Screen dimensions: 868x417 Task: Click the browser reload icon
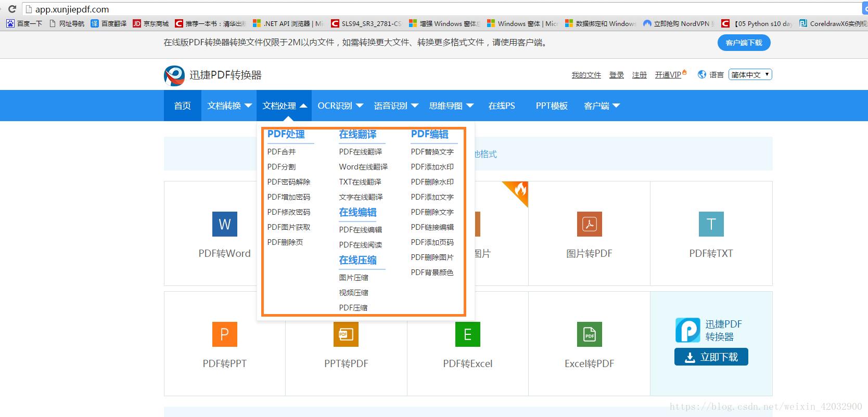[x=12, y=9]
